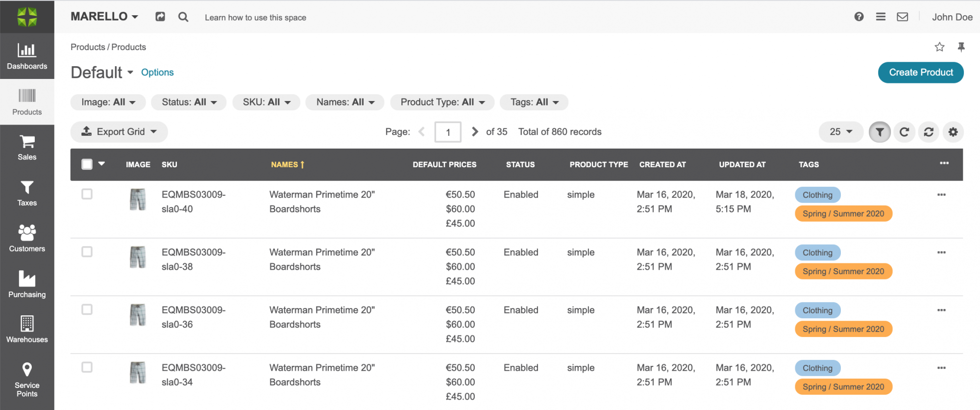Screen dimensions: 980x410
Task: Open grid settings gear icon
Action: [953, 132]
